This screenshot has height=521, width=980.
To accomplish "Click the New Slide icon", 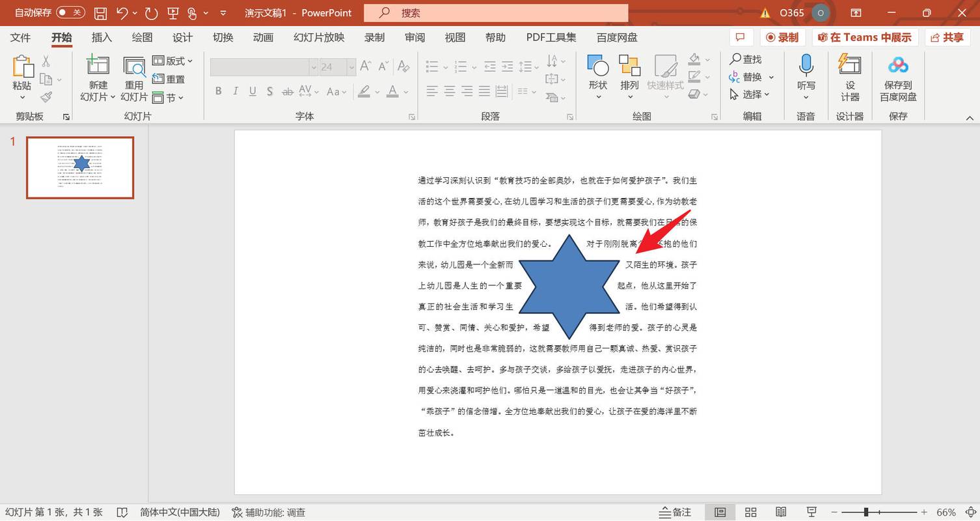I will pyautogui.click(x=98, y=66).
